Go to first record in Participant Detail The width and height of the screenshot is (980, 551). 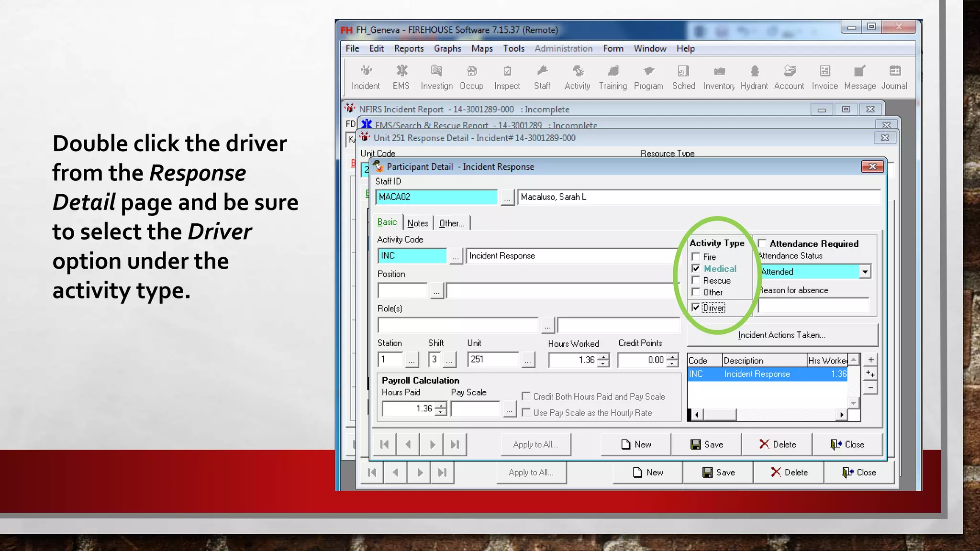pyautogui.click(x=384, y=444)
